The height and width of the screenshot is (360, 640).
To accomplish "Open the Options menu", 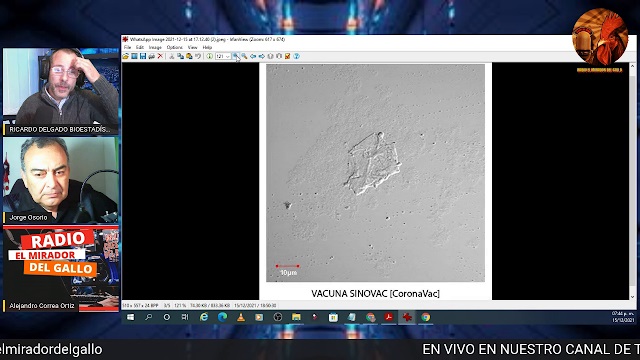I will (175, 47).
